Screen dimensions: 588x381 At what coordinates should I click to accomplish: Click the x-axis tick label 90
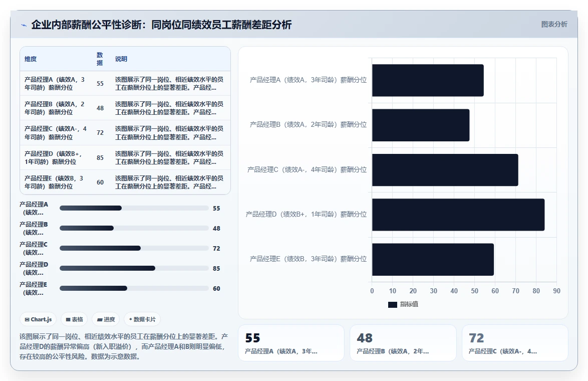click(556, 291)
